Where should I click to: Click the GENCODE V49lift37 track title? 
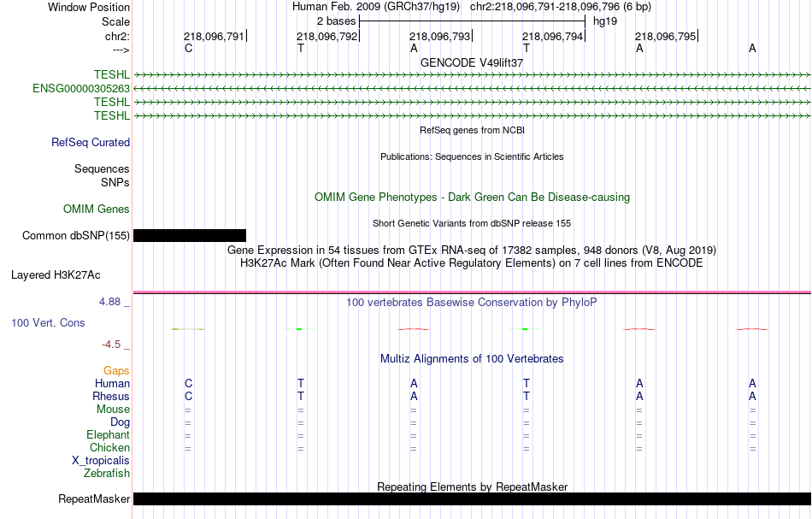point(472,62)
